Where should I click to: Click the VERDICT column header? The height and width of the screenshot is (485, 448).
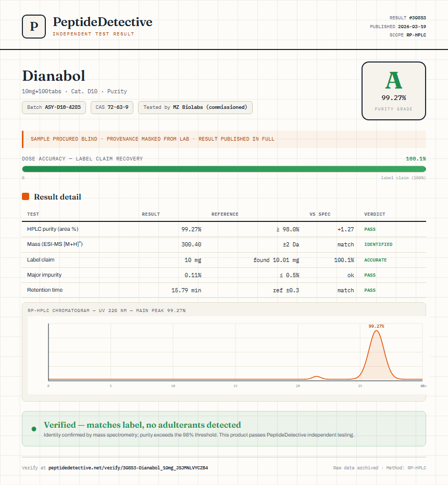pos(375,214)
